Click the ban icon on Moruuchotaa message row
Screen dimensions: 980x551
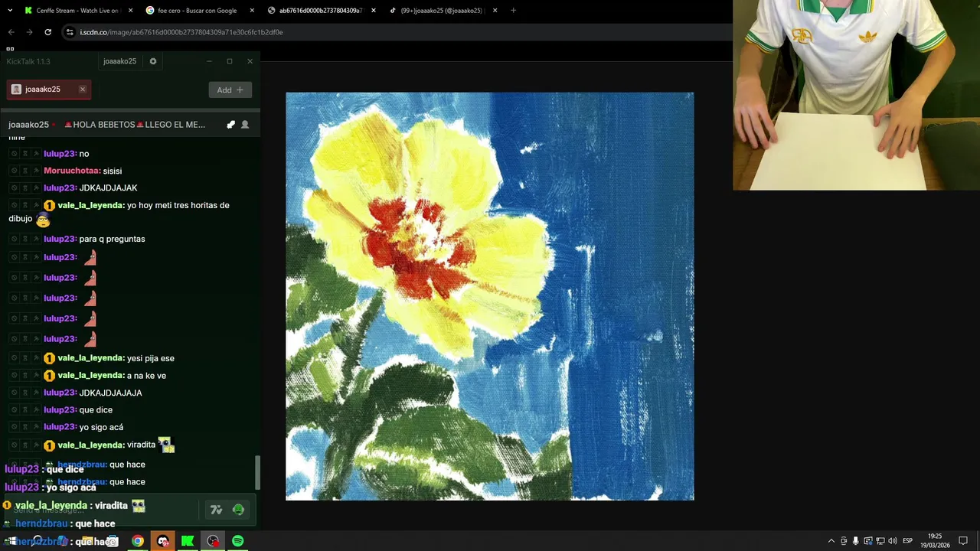click(14, 171)
